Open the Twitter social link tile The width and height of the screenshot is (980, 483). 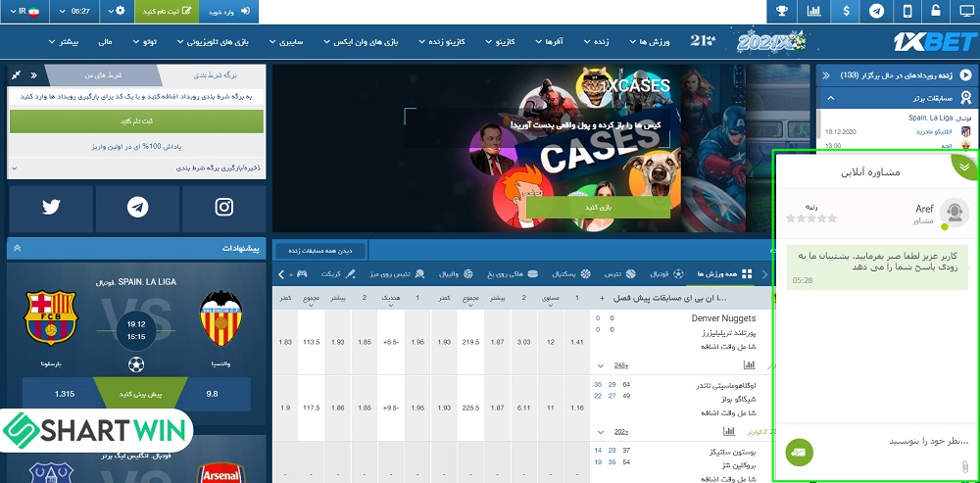pyautogui.click(x=51, y=208)
